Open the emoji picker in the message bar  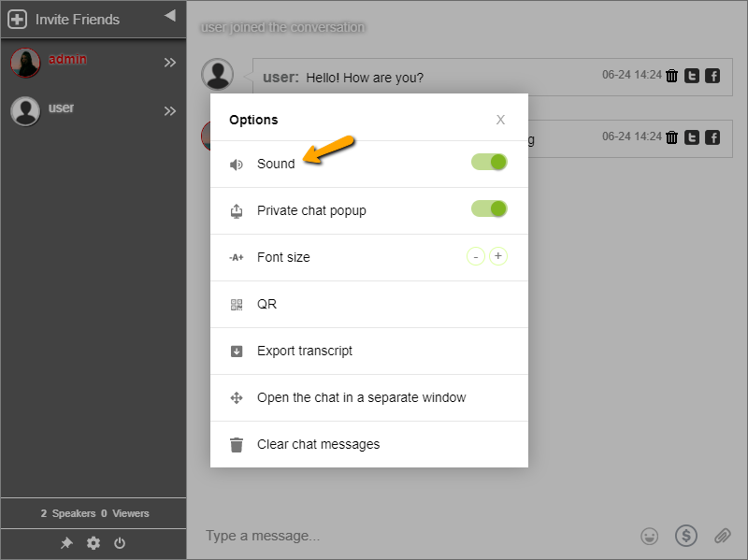[648, 536]
